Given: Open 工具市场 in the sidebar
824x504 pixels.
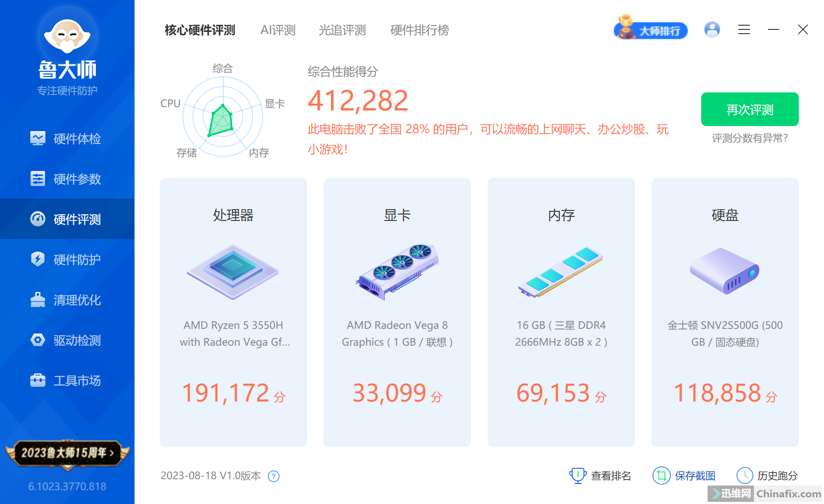Looking at the screenshot, I should click(x=67, y=381).
